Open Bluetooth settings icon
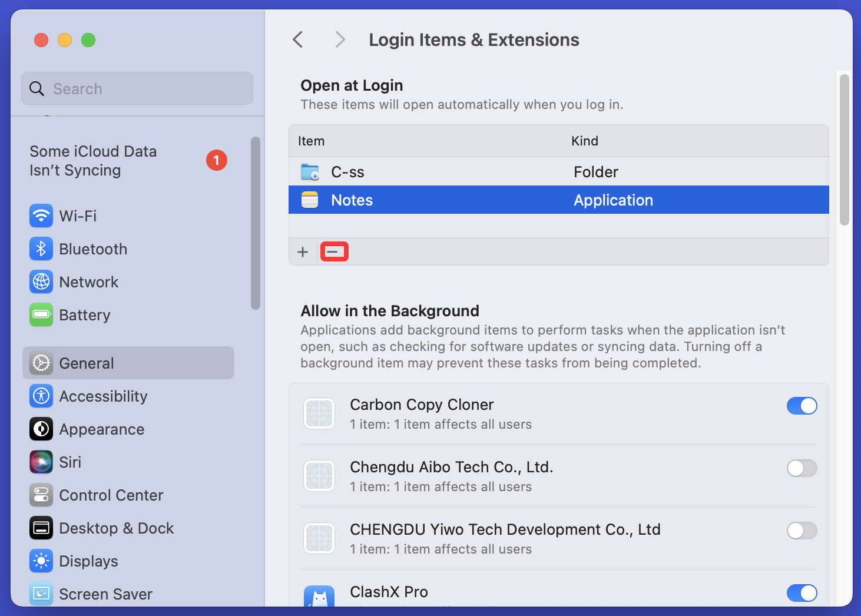This screenshot has width=861, height=616. coord(41,249)
